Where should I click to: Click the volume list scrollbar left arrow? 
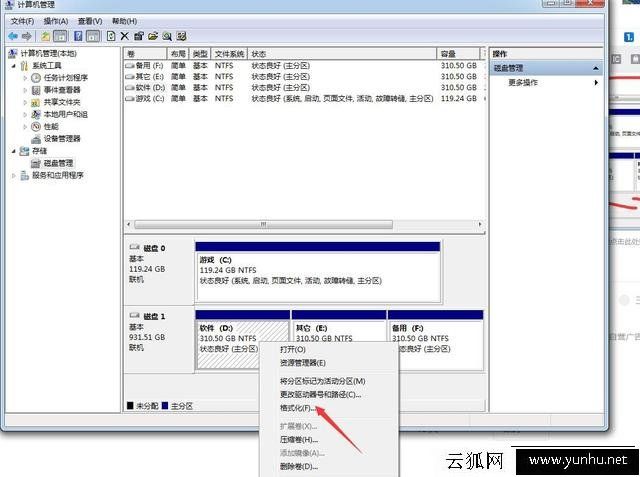129,224
